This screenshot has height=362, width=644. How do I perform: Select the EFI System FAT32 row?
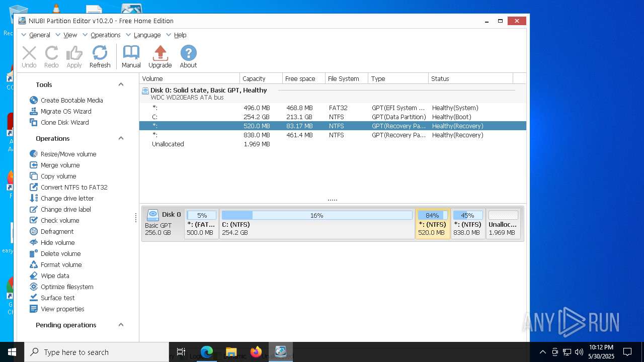[333, 108]
